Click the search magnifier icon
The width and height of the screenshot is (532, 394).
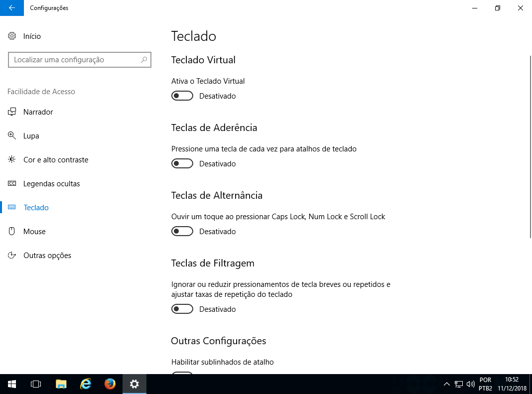[144, 60]
